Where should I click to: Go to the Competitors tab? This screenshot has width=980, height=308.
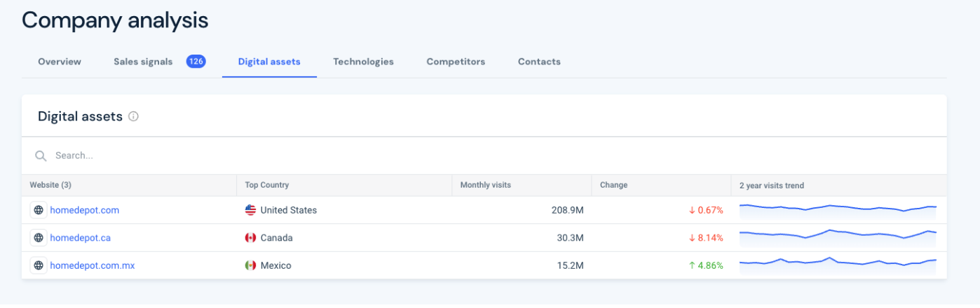[456, 62]
